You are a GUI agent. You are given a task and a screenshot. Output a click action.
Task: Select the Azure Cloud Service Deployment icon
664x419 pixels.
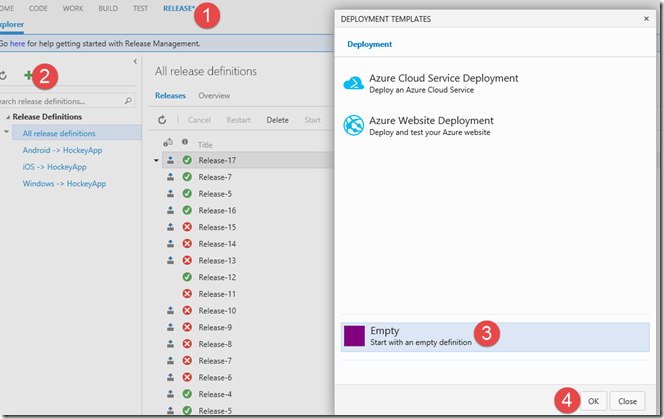[354, 83]
